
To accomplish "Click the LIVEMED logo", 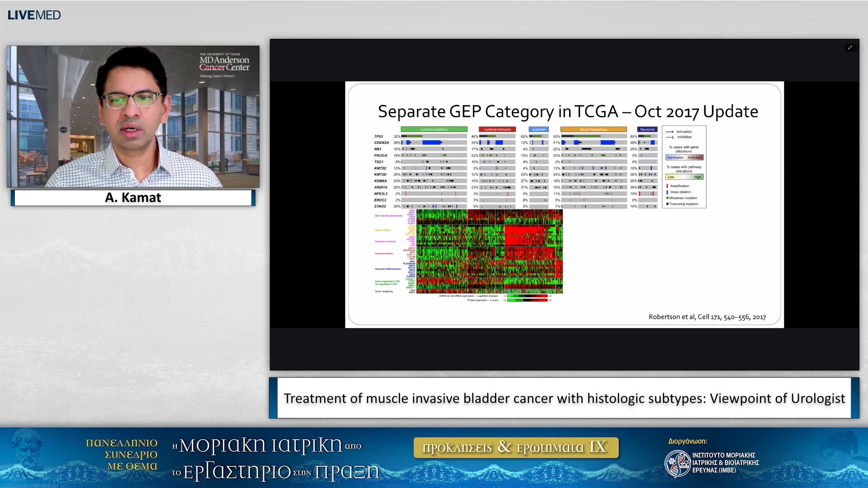I will point(34,15).
